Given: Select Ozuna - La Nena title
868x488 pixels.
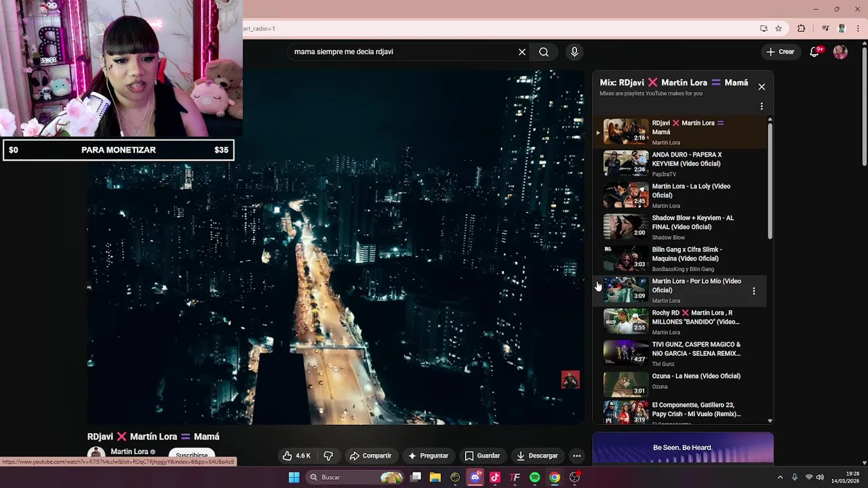Looking at the screenshot, I should [696, 376].
